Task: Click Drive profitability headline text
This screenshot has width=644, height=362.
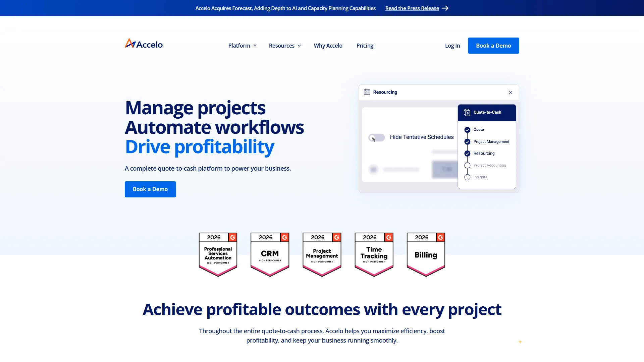Action: tap(200, 147)
